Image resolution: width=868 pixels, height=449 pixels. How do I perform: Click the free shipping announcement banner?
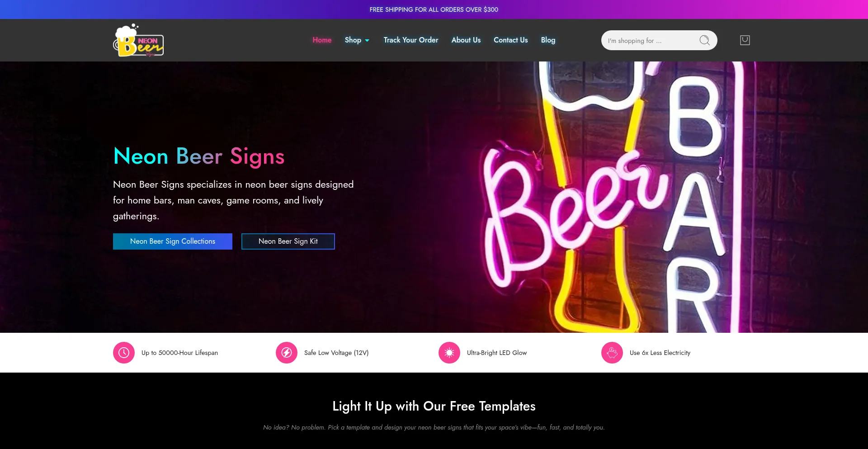tap(434, 9)
